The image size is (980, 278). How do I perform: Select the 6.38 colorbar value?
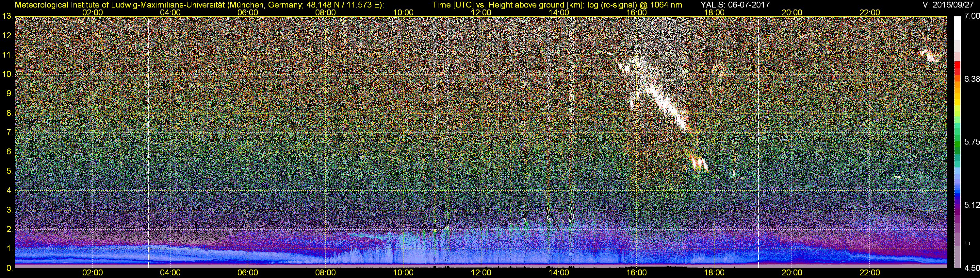tap(972, 79)
